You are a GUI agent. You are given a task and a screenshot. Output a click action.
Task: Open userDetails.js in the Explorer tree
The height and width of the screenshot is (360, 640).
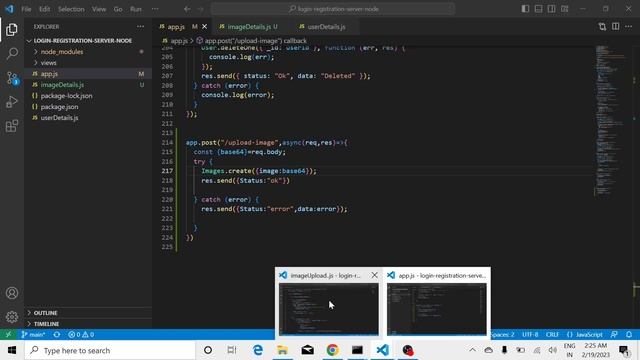point(59,118)
